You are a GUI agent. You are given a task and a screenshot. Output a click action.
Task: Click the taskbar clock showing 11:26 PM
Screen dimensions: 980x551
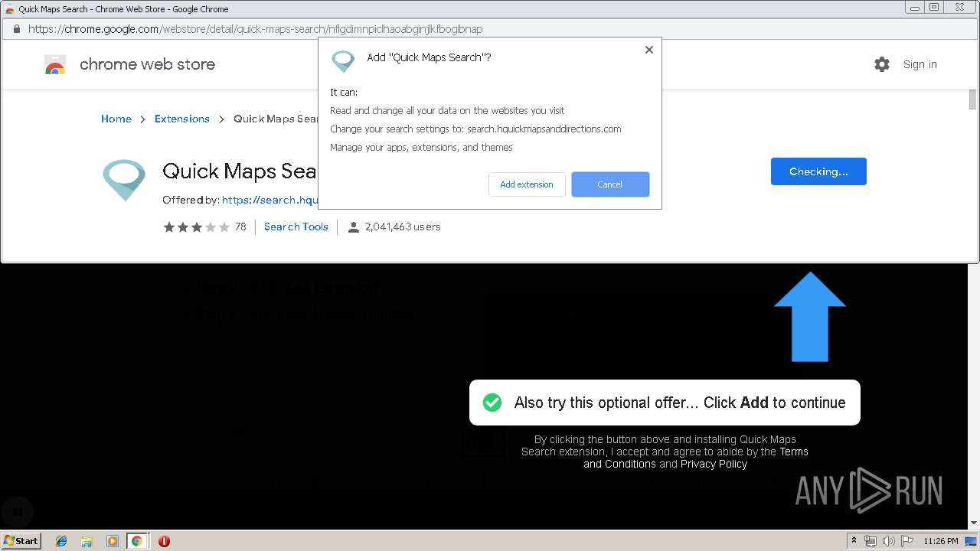coord(941,541)
